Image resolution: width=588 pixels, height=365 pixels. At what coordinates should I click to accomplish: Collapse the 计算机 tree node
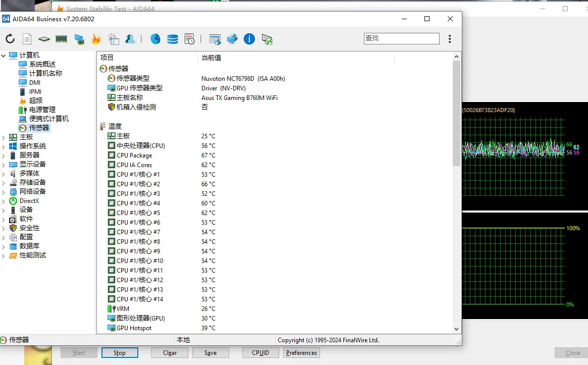coord(4,56)
